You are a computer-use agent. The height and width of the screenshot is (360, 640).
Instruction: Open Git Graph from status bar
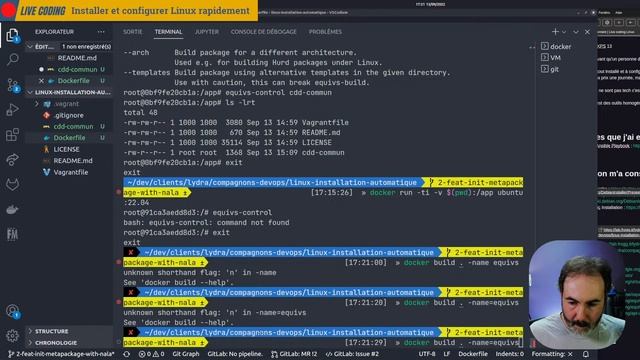point(186,354)
